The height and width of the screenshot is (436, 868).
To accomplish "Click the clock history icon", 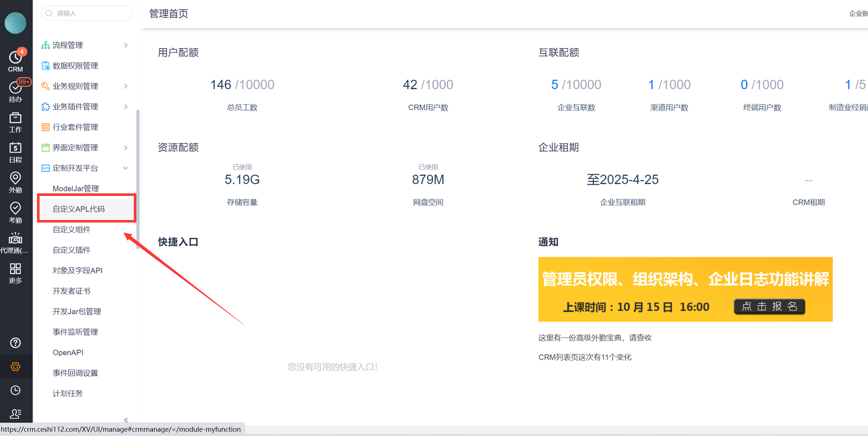I will [x=15, y=390].
